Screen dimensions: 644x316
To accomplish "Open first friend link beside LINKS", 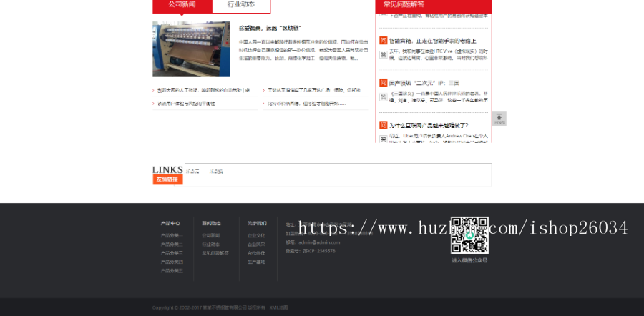I will 192,172.
